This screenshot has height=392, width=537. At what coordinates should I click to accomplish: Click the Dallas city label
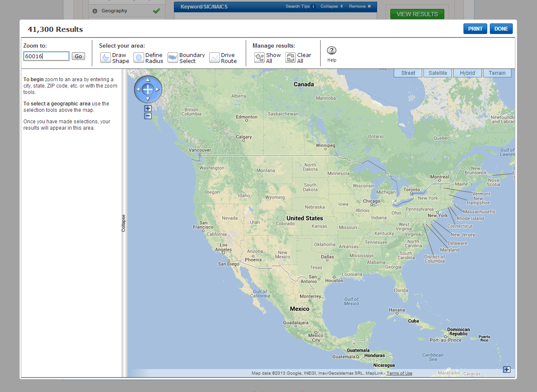point(327,257)
